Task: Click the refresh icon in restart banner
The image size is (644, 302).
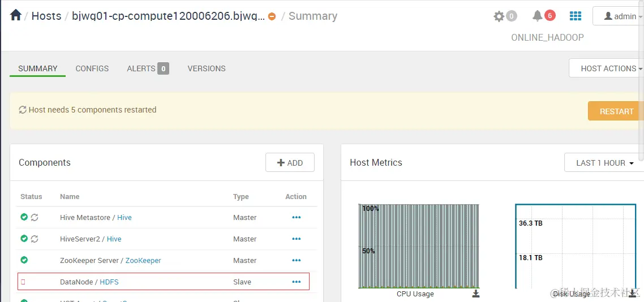Action: (23, 110)
